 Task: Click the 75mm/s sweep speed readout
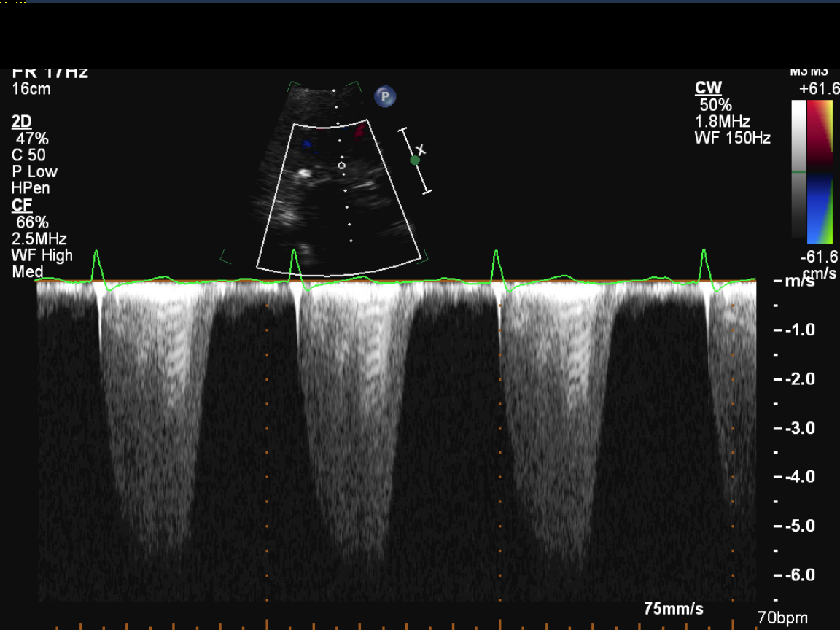674,609
